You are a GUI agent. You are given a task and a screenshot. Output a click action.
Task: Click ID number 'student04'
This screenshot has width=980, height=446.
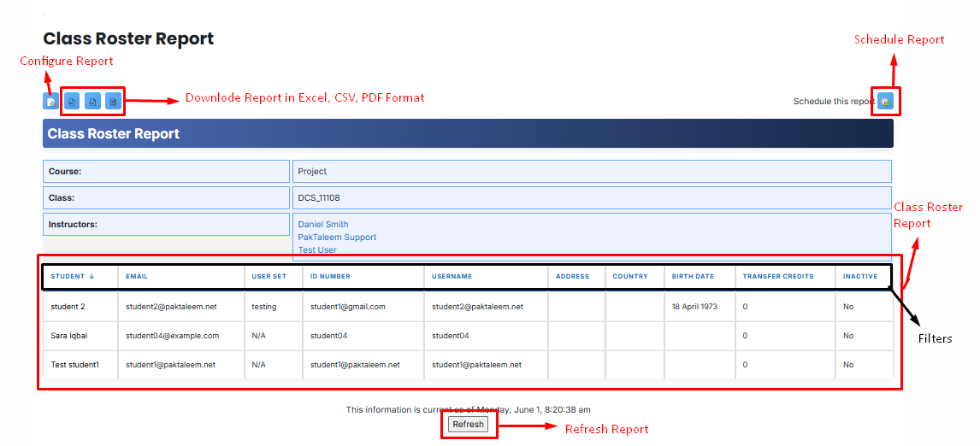tap(328, 336)
